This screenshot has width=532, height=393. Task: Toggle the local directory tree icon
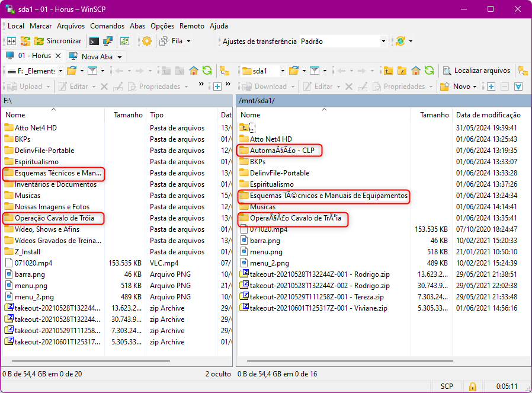[225, 71]
